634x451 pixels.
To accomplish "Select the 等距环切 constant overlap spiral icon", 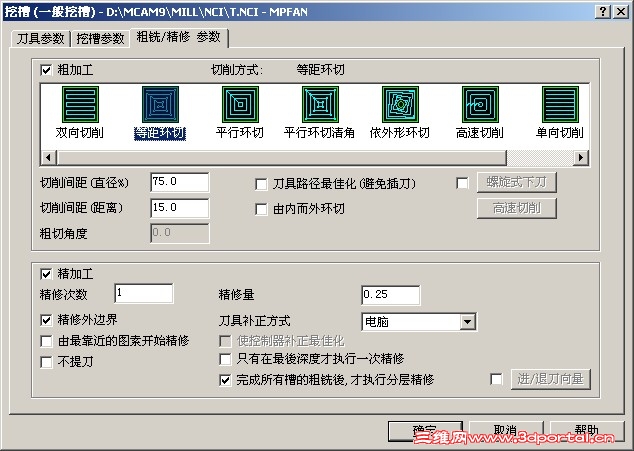I will (160, 104).
